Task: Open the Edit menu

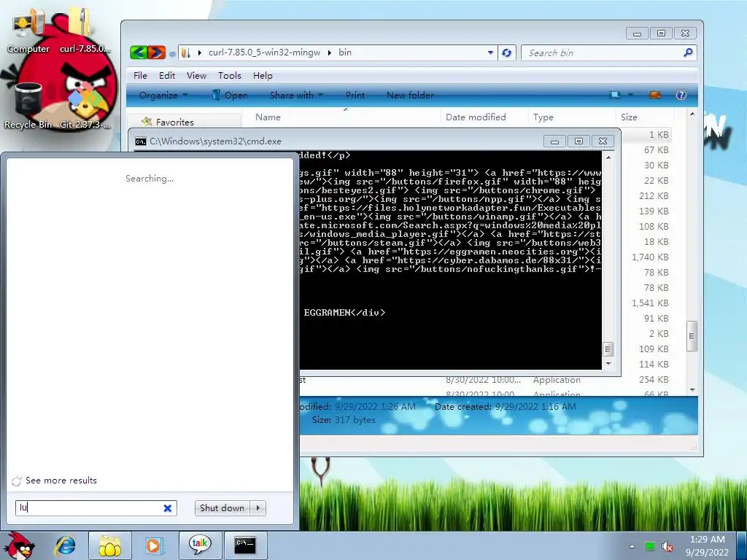Action: point(167,76)
